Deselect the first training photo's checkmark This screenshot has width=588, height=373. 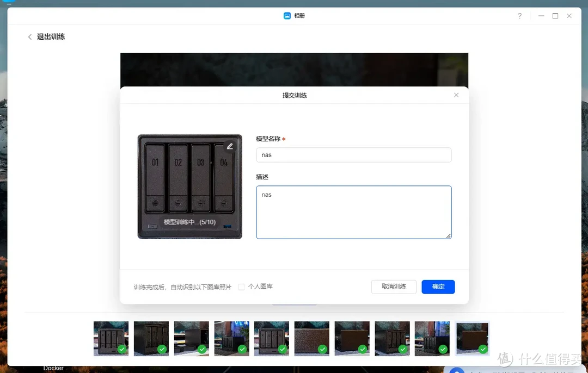click(122, 349)
